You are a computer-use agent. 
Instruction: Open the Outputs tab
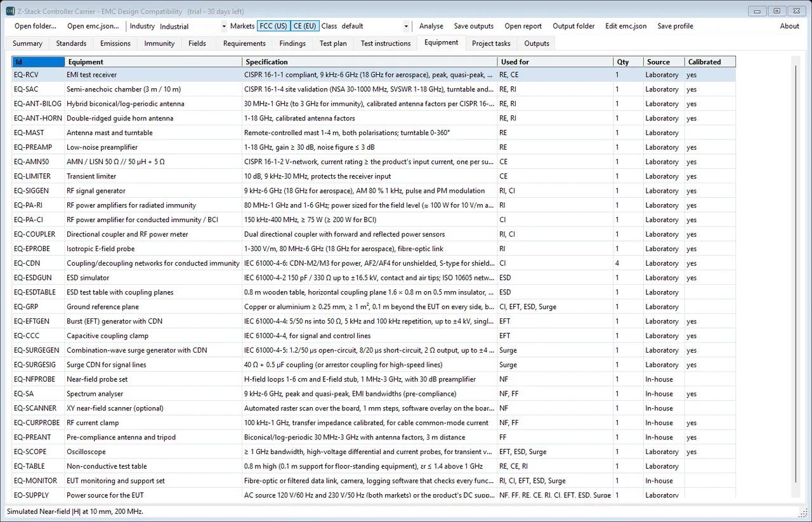point(537,44)
